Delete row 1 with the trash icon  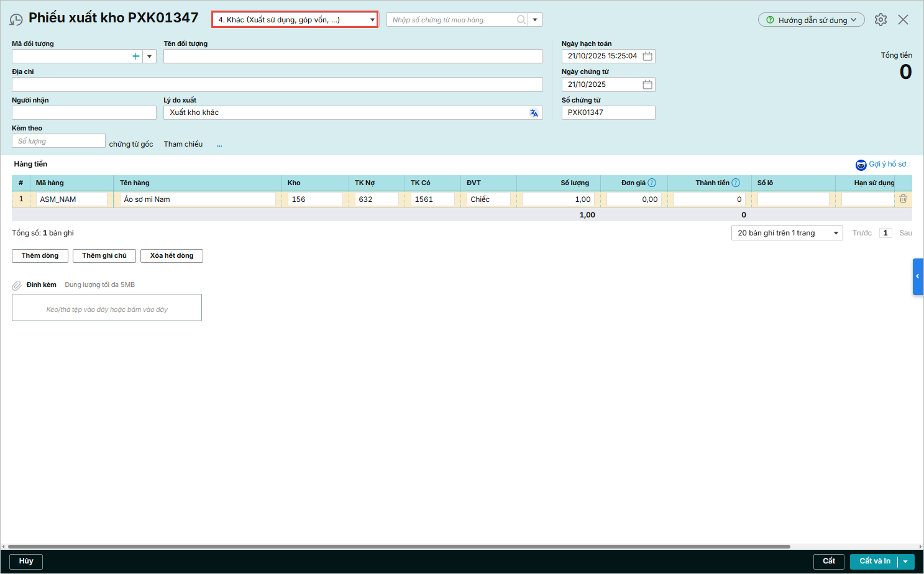903,199
